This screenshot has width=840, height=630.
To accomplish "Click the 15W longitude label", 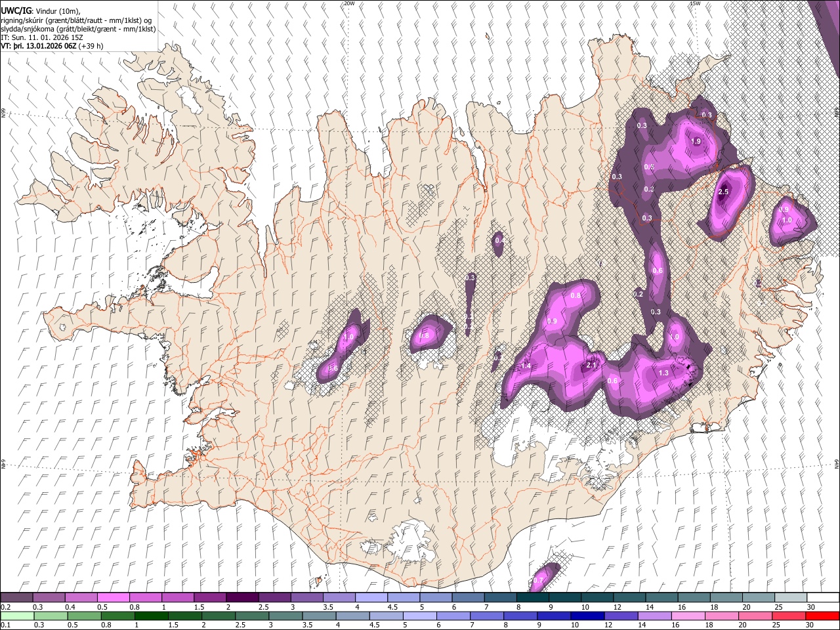I will pyautogui.click(x=695, y=3).
